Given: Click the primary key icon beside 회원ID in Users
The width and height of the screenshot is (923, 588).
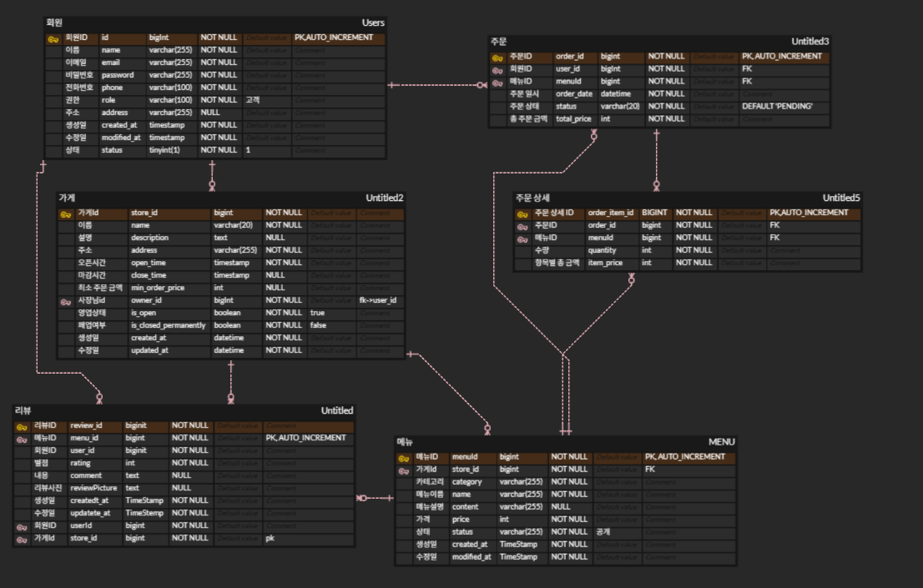Looking at the screenshot, I should pyautogui.click(x=53, y=39).
